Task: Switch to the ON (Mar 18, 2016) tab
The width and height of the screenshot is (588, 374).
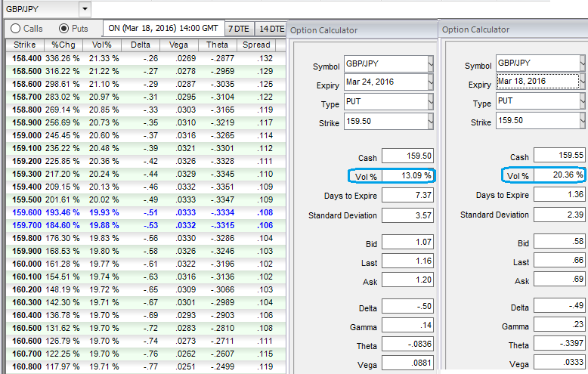Action: (162, 28)
